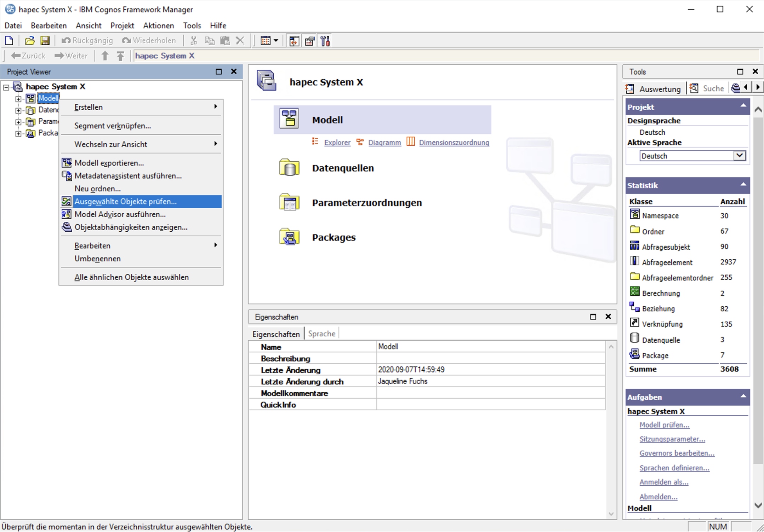This screenshot has width=764, height=532.
Task: Click the New project toolbar icon
Action: (x=10, y=41)
